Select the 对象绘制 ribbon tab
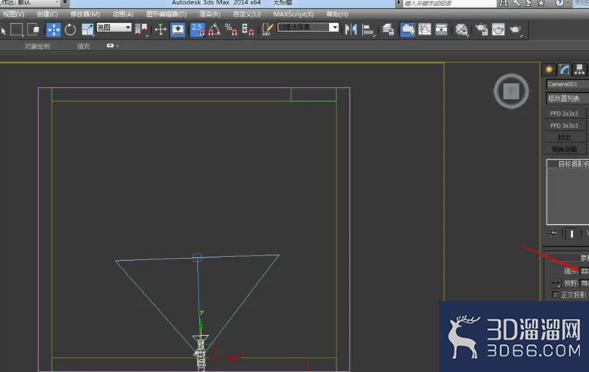The height and width of the screenshot is (372, 589). 37,46
